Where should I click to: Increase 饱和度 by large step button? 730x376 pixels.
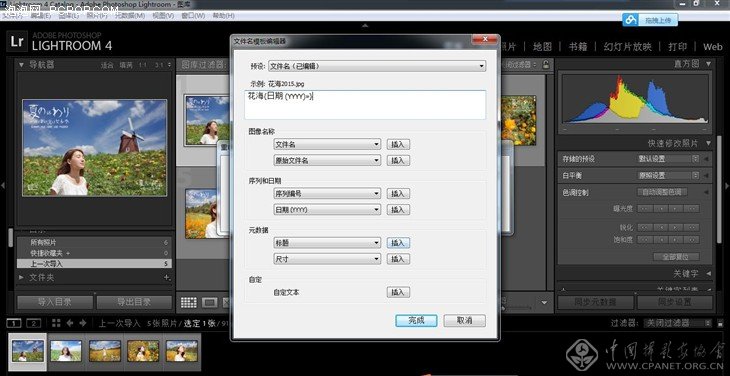692,240
